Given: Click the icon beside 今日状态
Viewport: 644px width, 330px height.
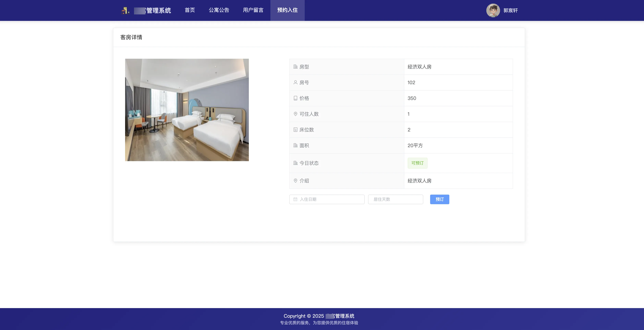Looking at the screenshot, I should (x=295, y=163).
